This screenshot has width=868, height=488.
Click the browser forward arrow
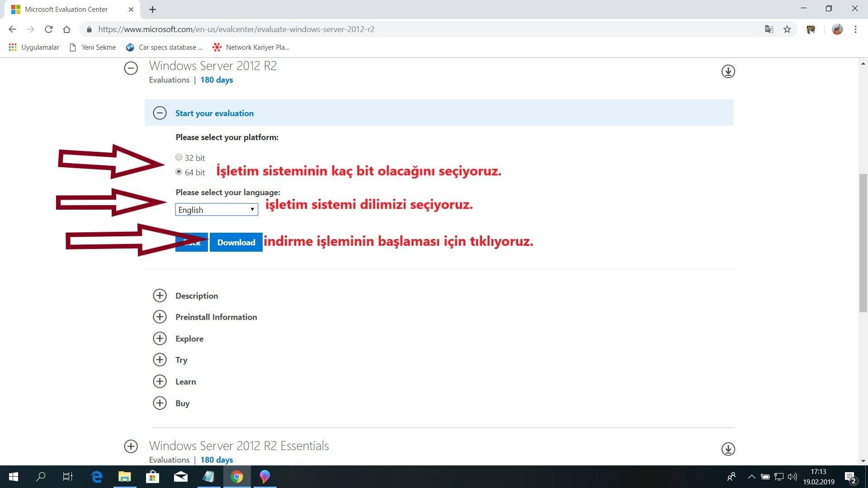30,29
